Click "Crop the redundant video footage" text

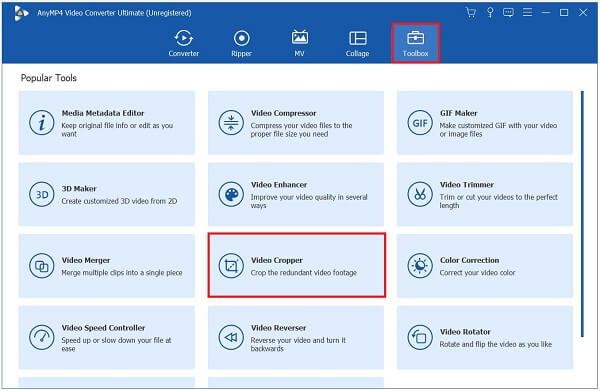303,273
